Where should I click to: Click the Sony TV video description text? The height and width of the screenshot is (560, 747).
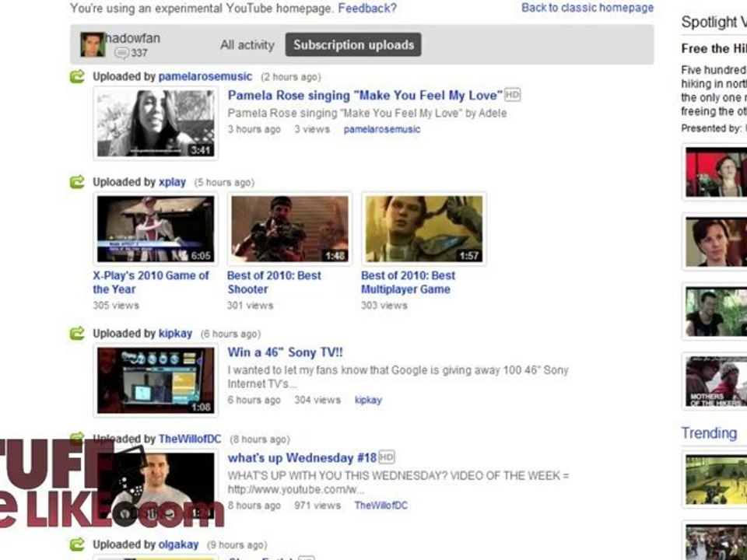tap(398, 376)
